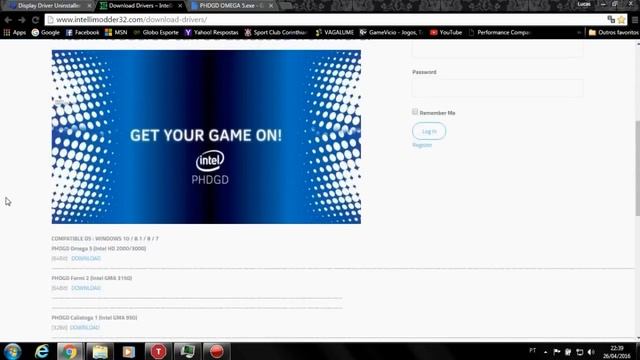Download PHDGD Omega 5 for Intel HD 2000/3000
640x360 pixels.
coord(86,258)
